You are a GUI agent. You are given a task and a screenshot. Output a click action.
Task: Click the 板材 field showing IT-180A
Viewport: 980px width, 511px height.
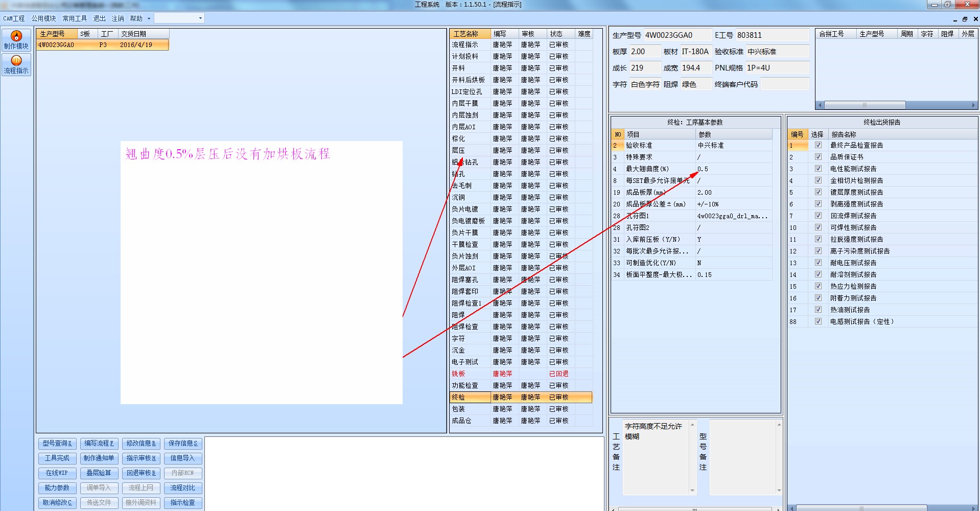click(696, 52)
